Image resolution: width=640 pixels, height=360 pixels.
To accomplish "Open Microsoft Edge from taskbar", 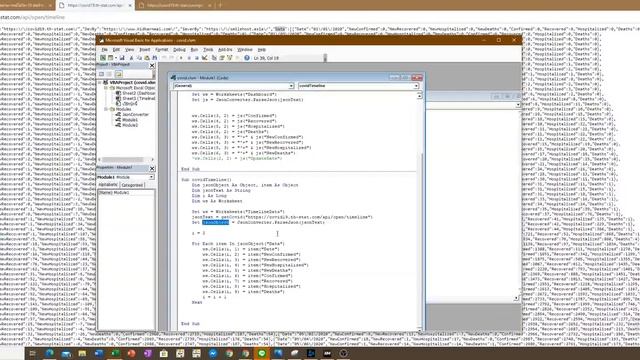I will tap(49, 353).
